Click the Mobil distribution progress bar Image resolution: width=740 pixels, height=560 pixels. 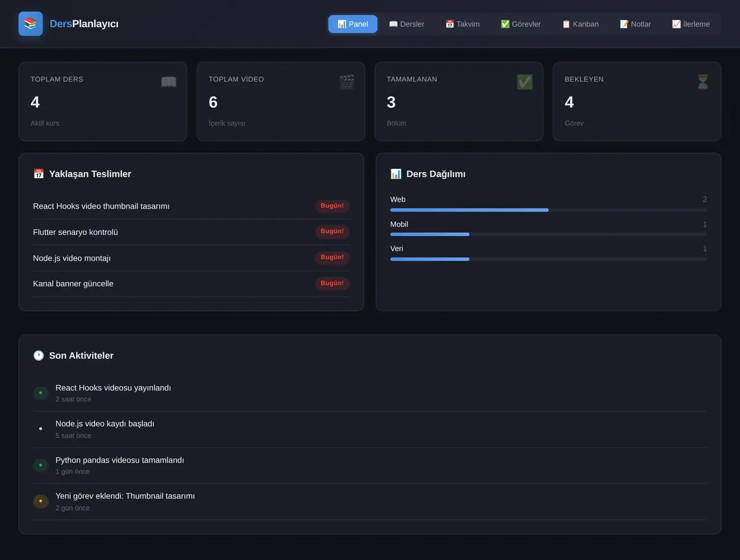[x=549, y=234]
